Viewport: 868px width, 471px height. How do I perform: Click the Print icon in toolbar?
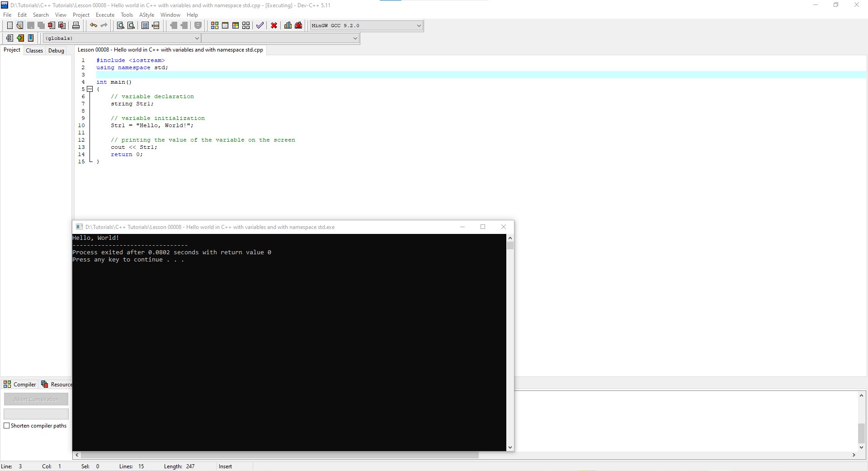(76, 25)
